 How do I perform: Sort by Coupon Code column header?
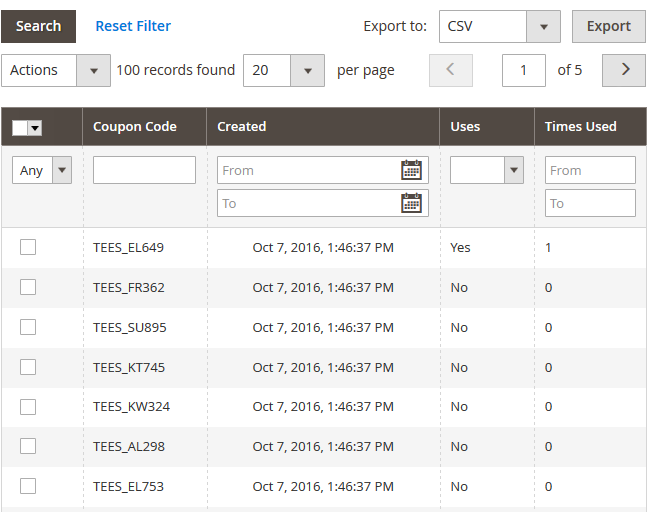coord(135,127)
